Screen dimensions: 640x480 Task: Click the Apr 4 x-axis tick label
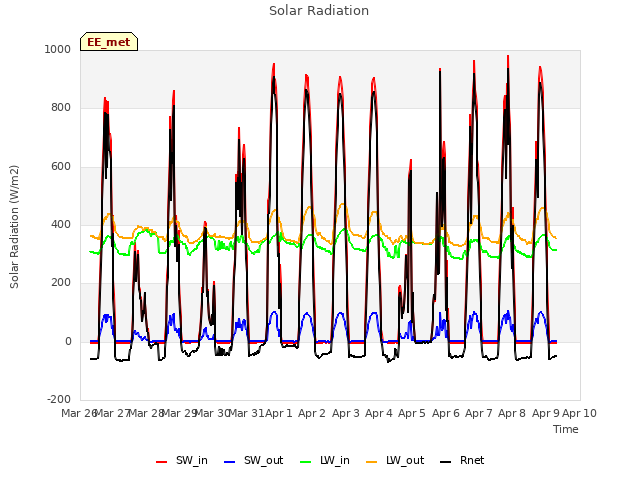[x=378, y=413]
